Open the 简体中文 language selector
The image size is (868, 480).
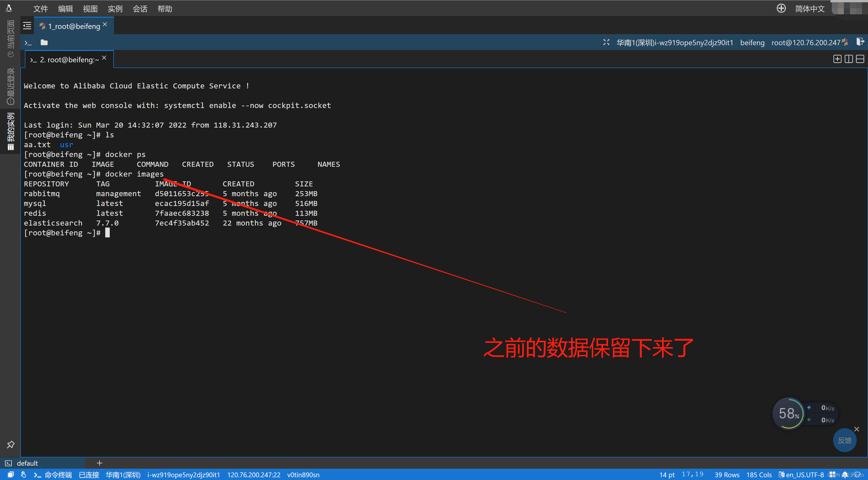pos(809,9)
